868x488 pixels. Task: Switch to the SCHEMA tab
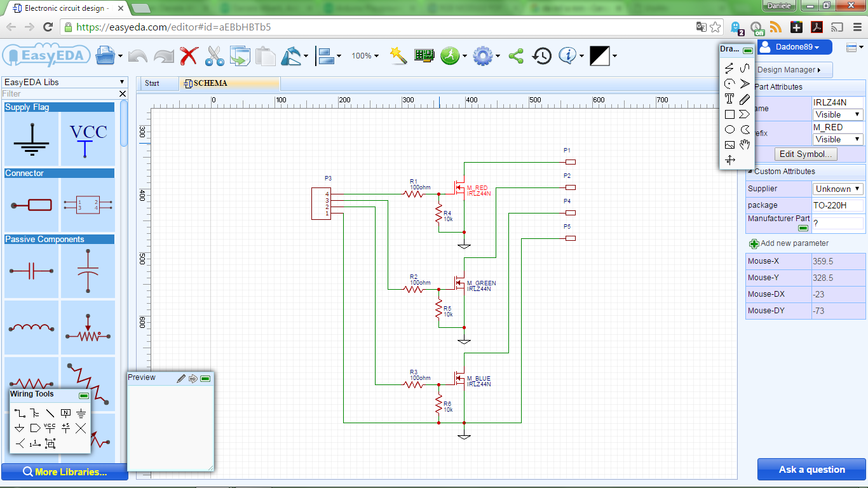tap(229, 83)
